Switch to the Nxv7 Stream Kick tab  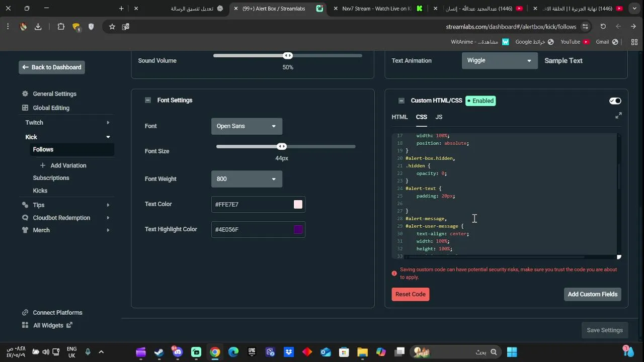[x=378, y=9]
